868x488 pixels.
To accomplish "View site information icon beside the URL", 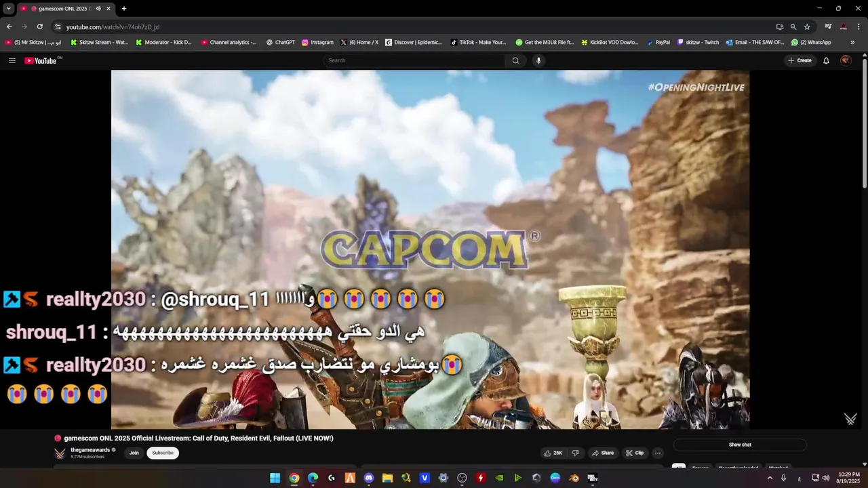I will click(x=58, y=26).
